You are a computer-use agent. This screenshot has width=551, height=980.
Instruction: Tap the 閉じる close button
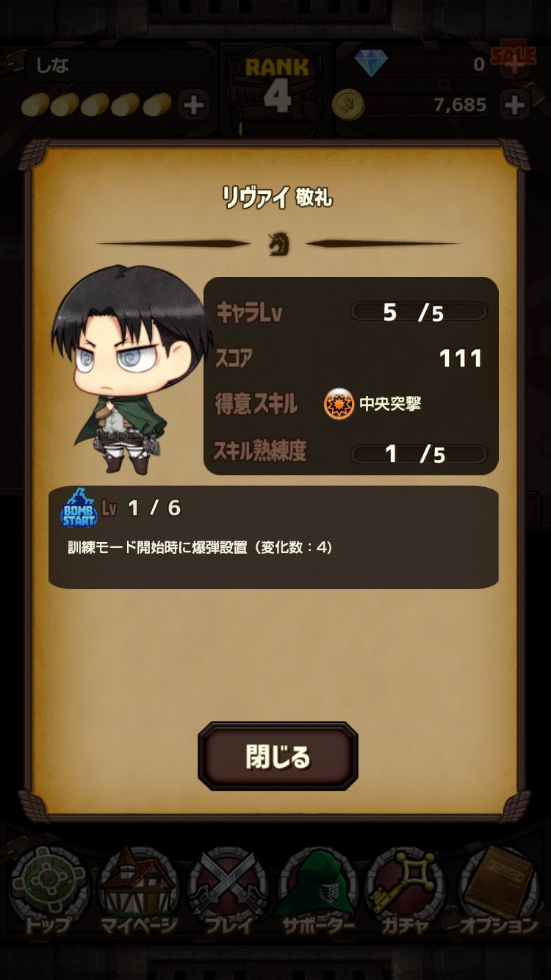(278, 756)
